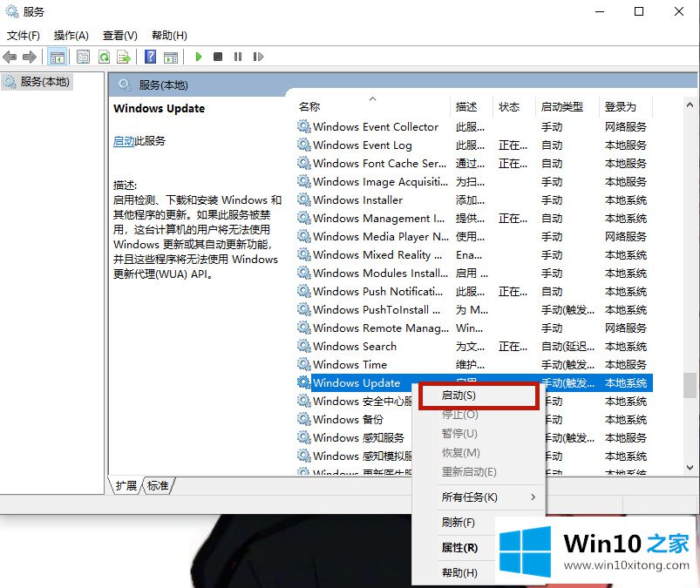Select Windows Mixed Reality service row
The height and width of the screenshot is (588, 700).
click(x=473, y=254)
